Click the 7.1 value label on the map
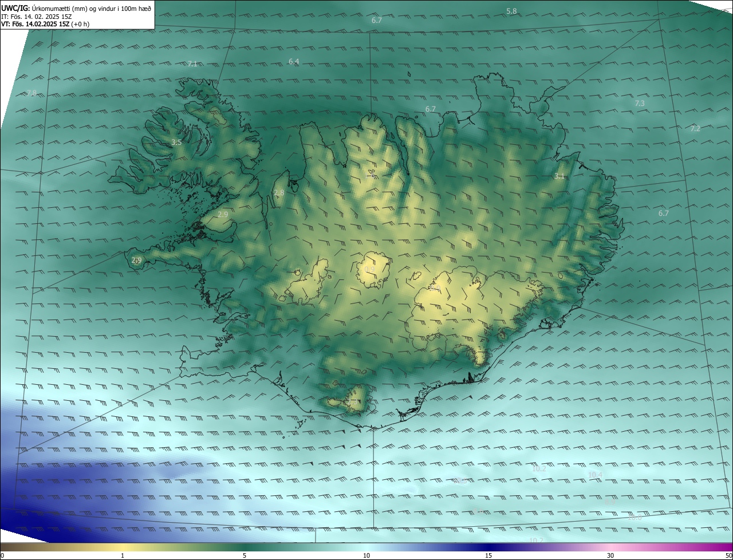The image size is (733, 560). point(192,64)
